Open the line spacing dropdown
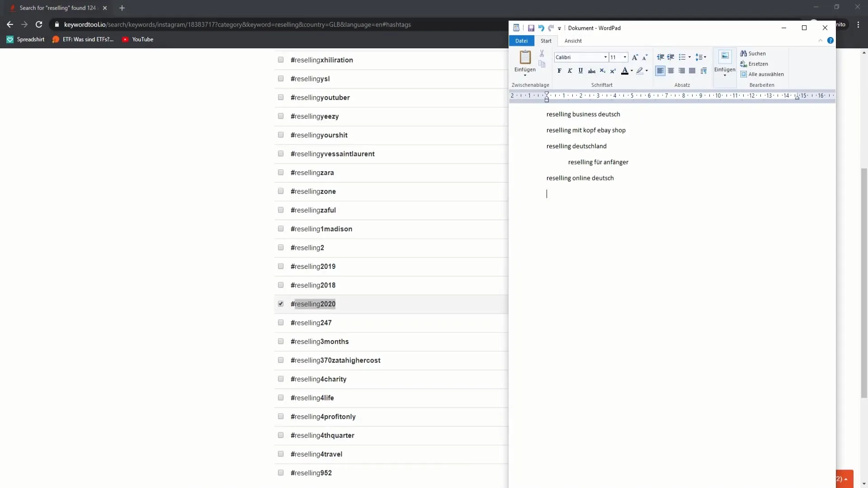 point(701,57)
